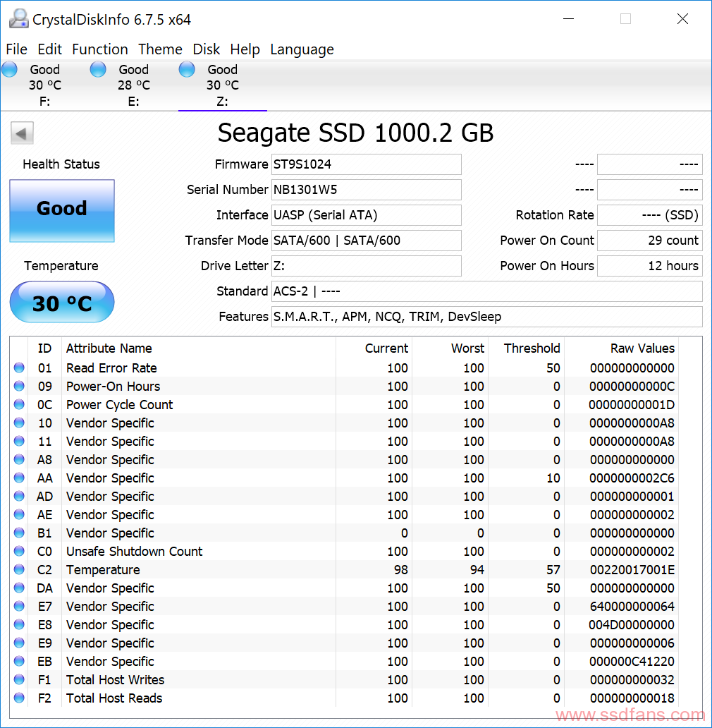Open the Language menu
This screenshot has height=728, width=712.
302,49
